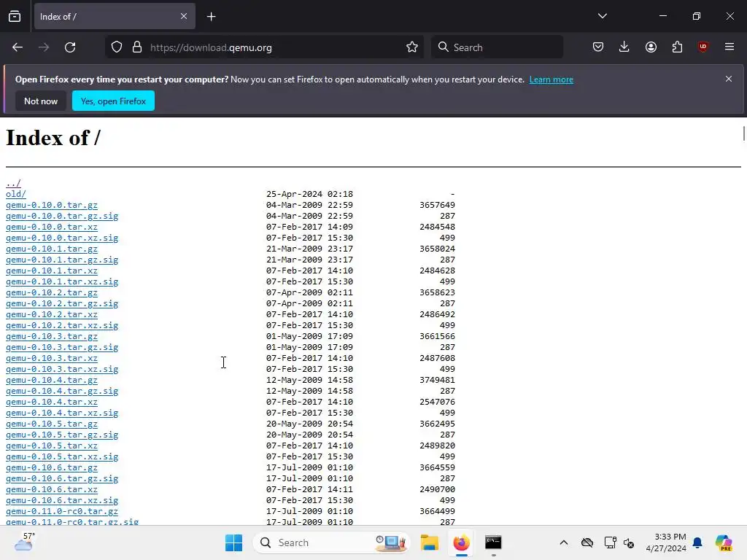Download qemu-0.10.2.tar.gz
The width and height of the screenshot is (747, 560).
click(x=52, y=292)
